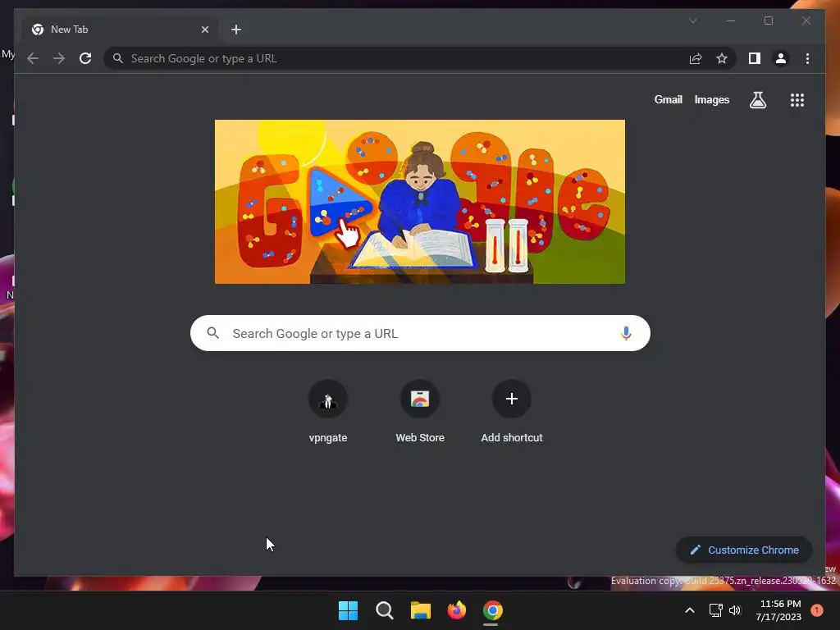Select the New Tab tab
Image resolution: width=840 pixels, height=630 pixels.
[x=120, y=30]
